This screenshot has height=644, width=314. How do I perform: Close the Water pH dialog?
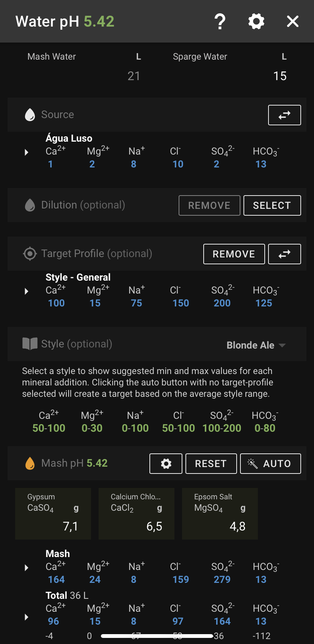[293, 21]
